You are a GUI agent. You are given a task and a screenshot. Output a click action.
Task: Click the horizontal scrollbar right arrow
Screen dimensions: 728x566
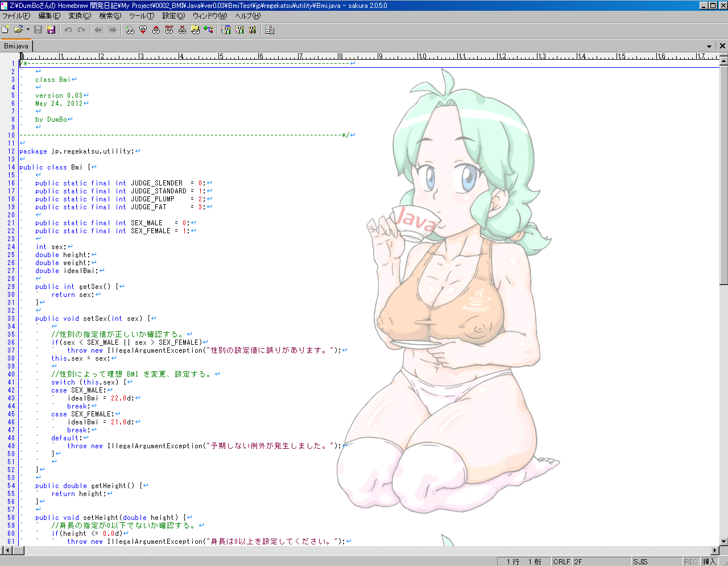click(715, 550)
